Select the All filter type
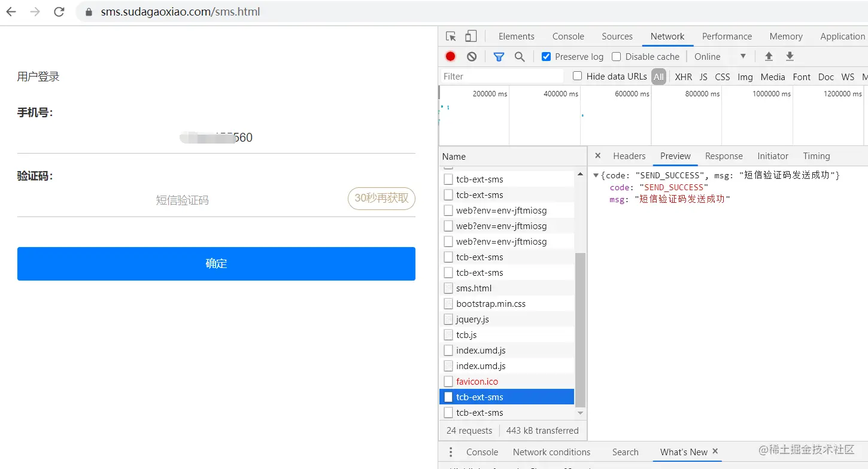 658,77
